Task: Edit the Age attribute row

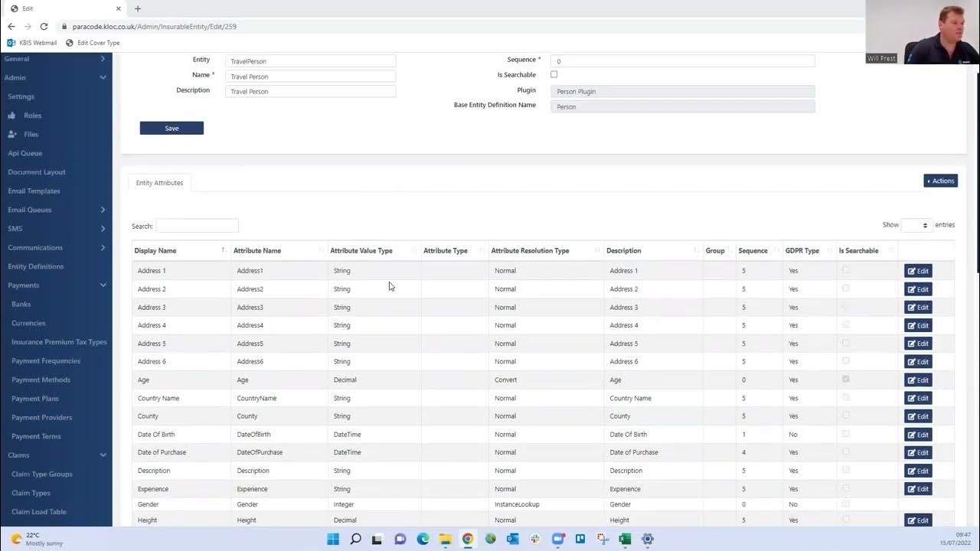Action: pos(918,380)
